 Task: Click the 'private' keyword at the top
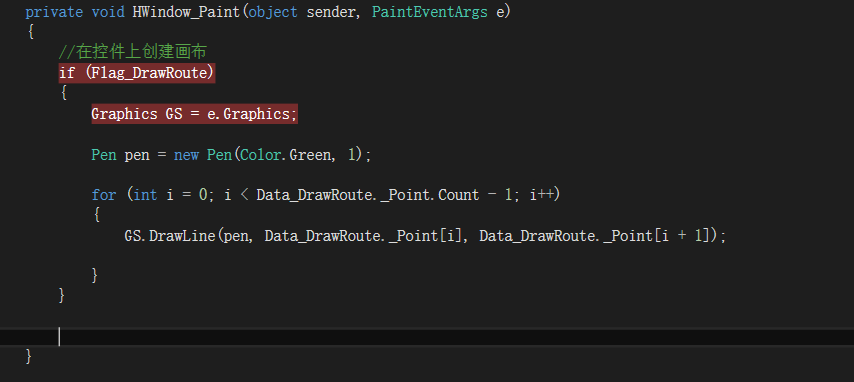[54, 12]
